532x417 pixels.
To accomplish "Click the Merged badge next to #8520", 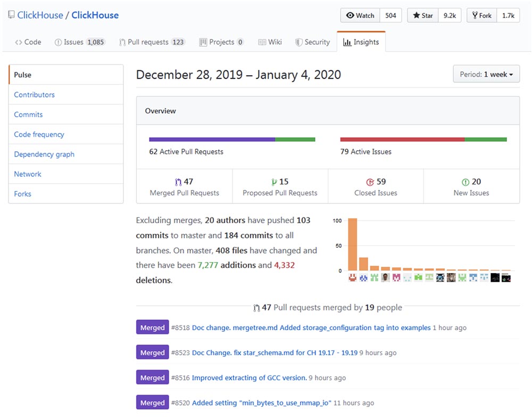I will (152, 402).
